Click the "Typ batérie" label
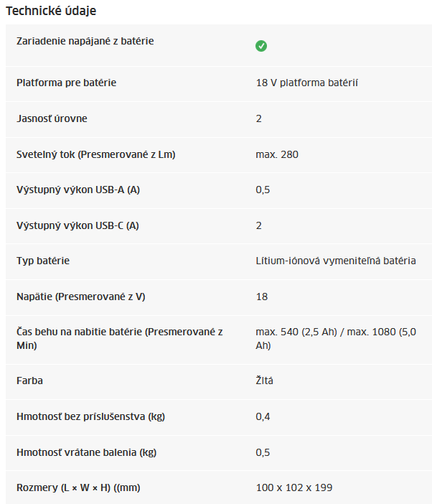432x504 pixels. (43, 261)
